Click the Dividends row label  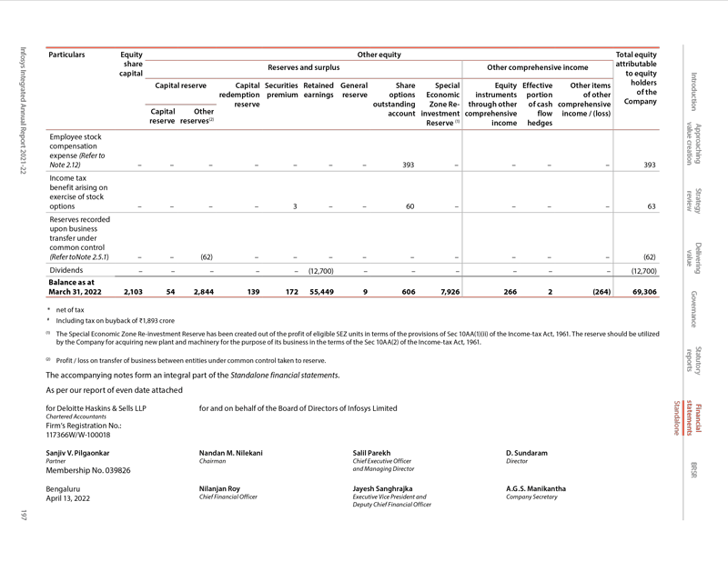pos(66,270)
